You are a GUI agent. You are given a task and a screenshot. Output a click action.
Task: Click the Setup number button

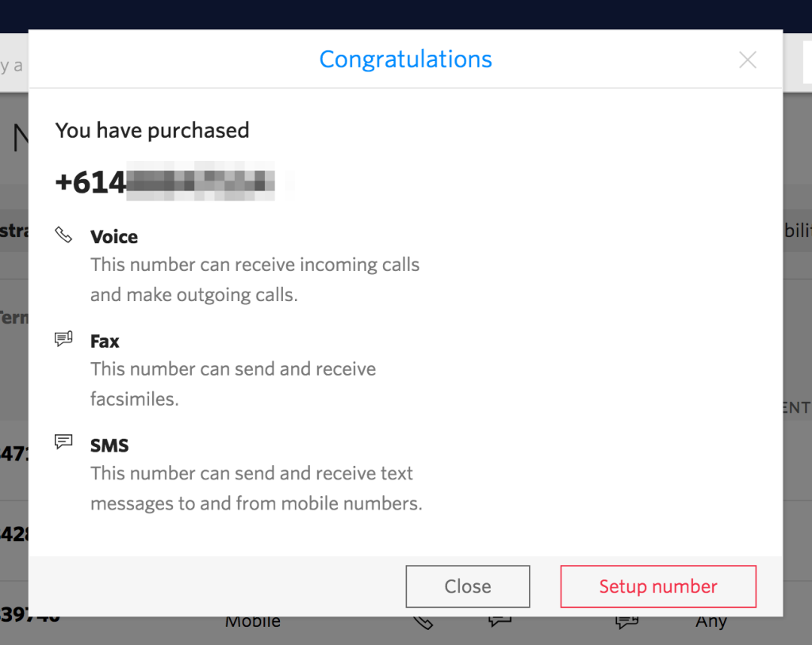coord(658,586)
